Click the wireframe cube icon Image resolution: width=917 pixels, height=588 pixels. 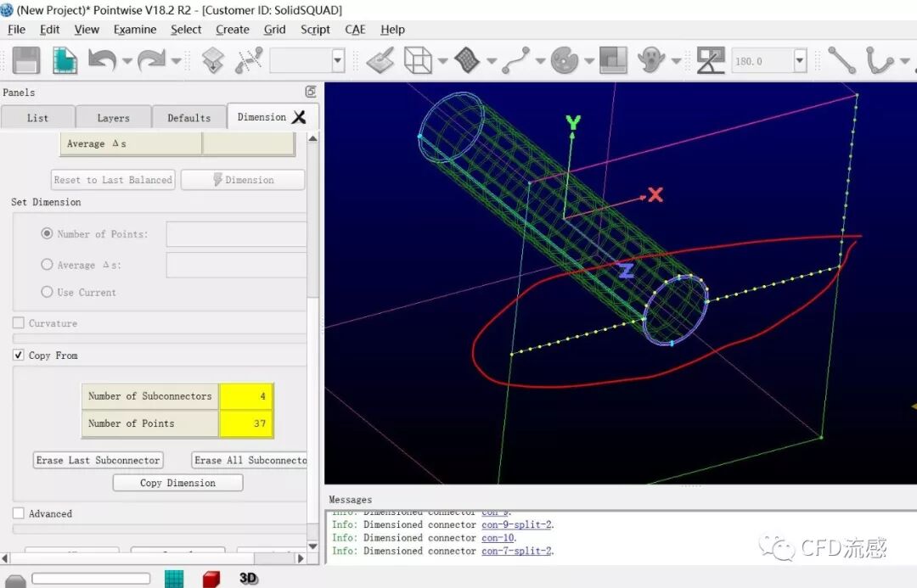tap(418, 60)
